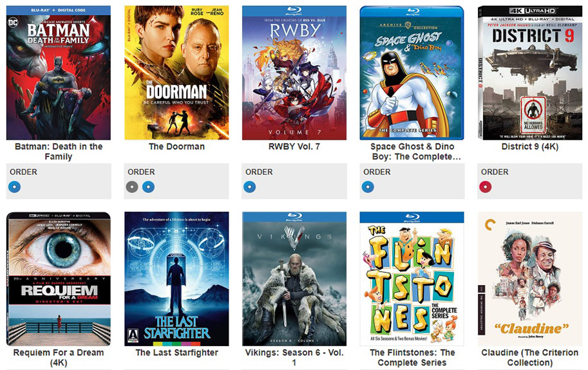The image size is (588, 370).
Task: Click the red 4K disc icon under District 9
Action: pyautogui.click(x=485, y=187)
